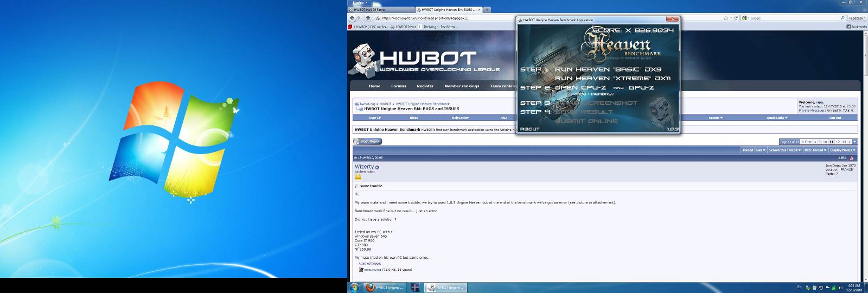Click the HWBOT robot logo
The width and height of the screenshot is (868, 293).
(362, 61)
